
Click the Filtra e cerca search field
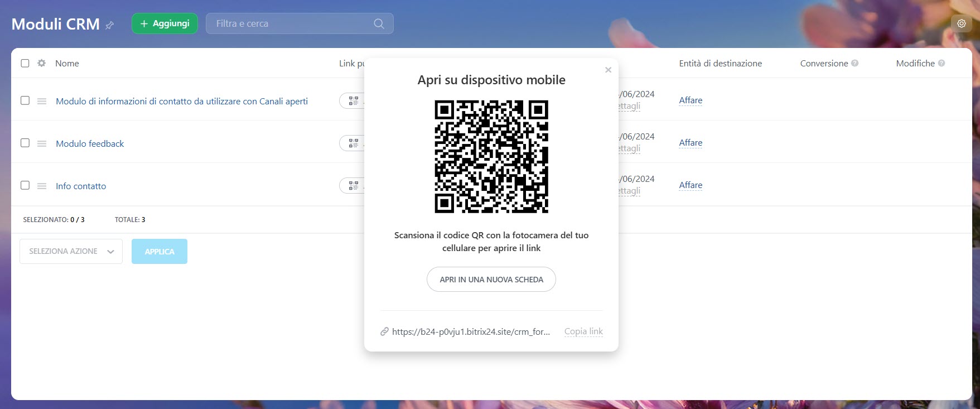tap(290, 23)
